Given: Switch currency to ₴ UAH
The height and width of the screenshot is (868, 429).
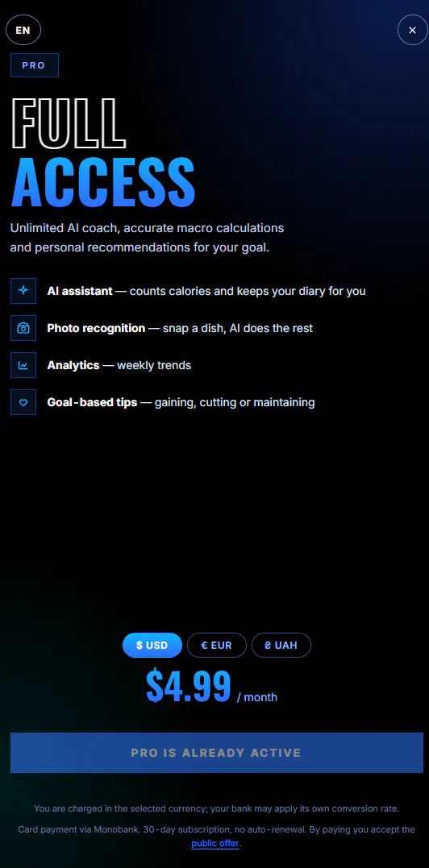Looking at the screenshot, I should click(x=281, y=645).
